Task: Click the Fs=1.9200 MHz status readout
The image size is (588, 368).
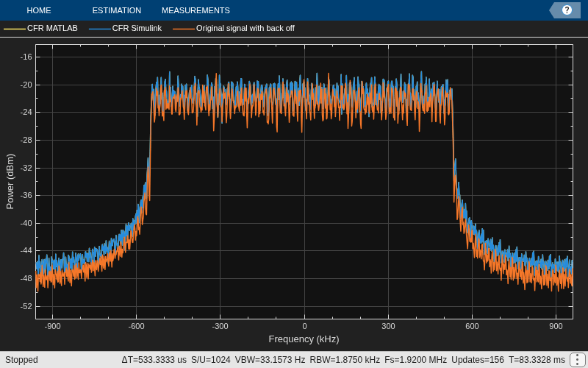Action: [x=415, y=360]
